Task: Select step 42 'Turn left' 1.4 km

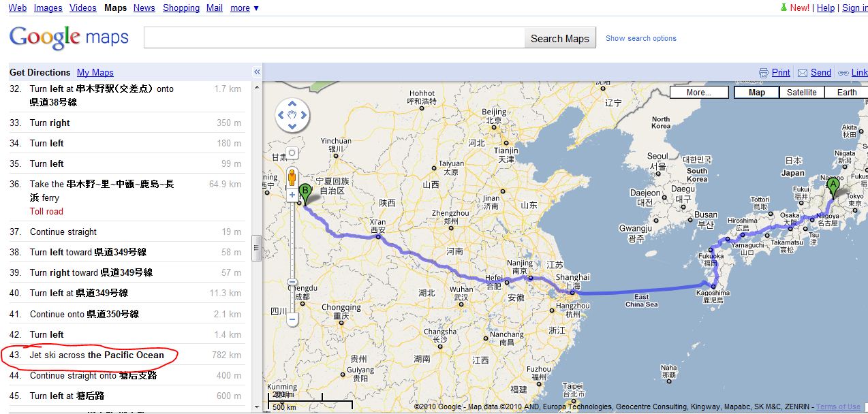Action: click(125, 334)
